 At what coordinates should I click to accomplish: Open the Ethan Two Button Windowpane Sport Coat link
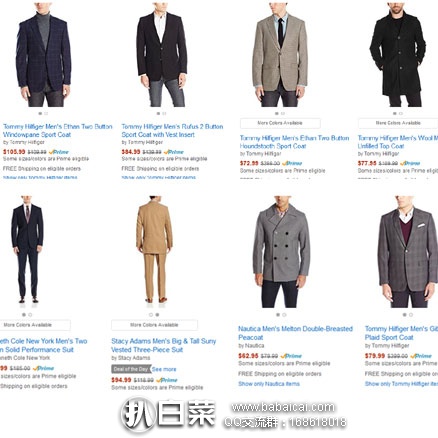coord(57,131)
